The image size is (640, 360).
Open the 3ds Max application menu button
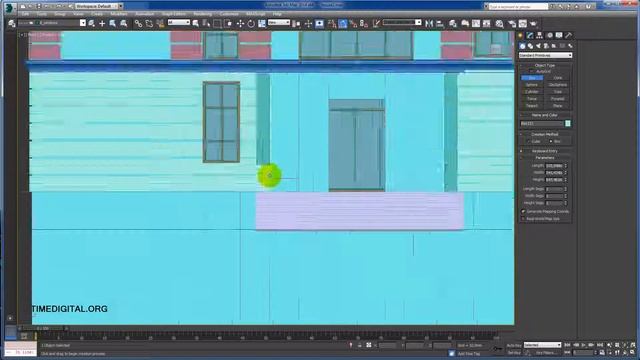click(x=10, y=7)
